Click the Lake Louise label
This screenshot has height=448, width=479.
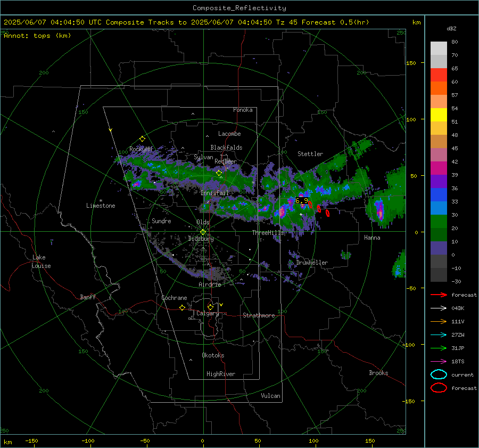[x=41, y=262]
